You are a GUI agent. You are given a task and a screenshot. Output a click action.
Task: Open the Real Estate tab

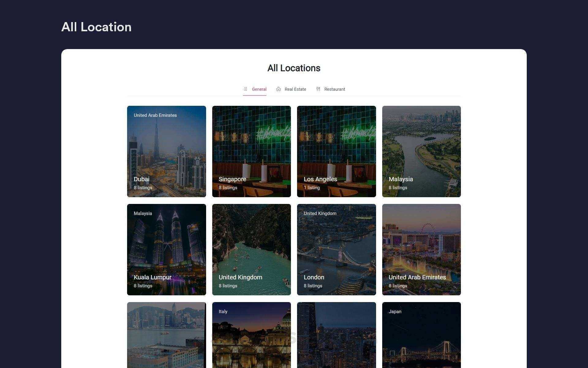point(295,89)
